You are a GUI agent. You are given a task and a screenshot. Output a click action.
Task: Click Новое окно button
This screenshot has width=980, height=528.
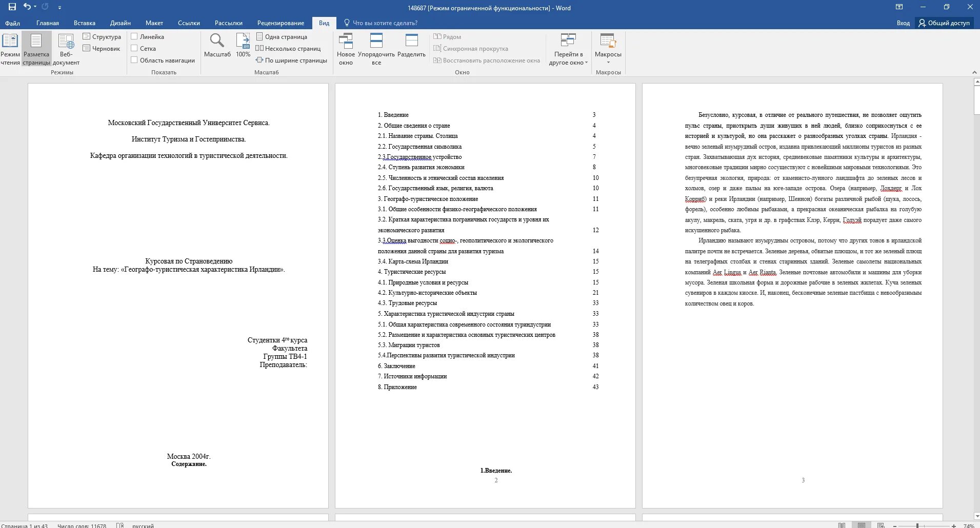[346, 49]
